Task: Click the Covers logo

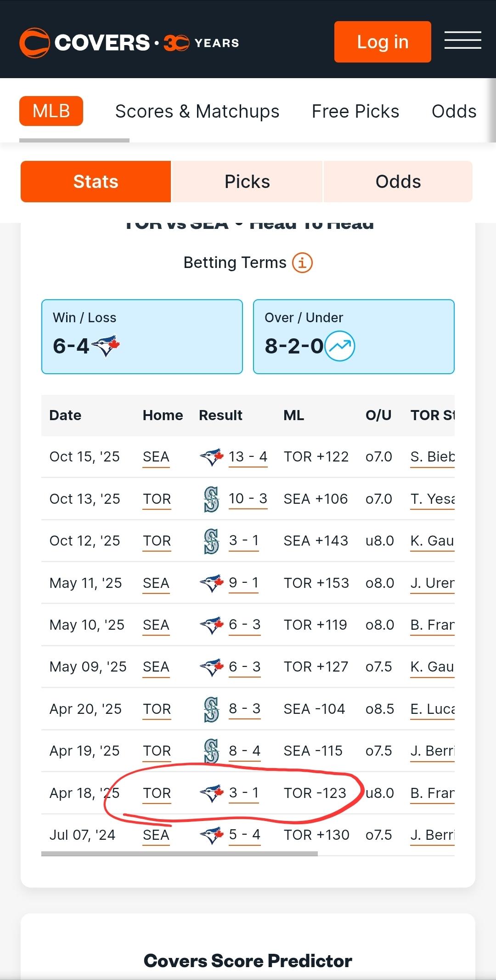Action: click(x=129, y=43)
